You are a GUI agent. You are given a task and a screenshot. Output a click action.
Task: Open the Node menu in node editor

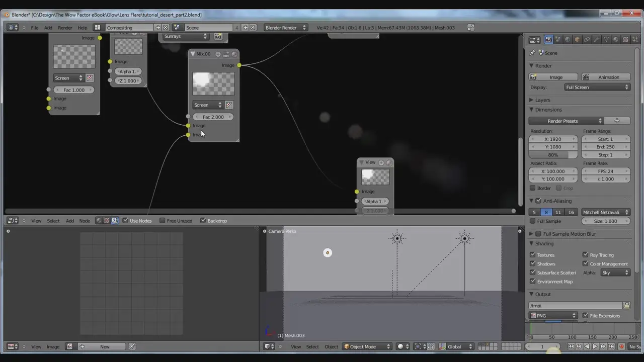[85, 221]
